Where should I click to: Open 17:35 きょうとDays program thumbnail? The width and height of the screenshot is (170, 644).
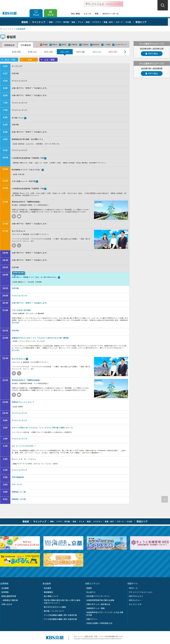point(111,239)
